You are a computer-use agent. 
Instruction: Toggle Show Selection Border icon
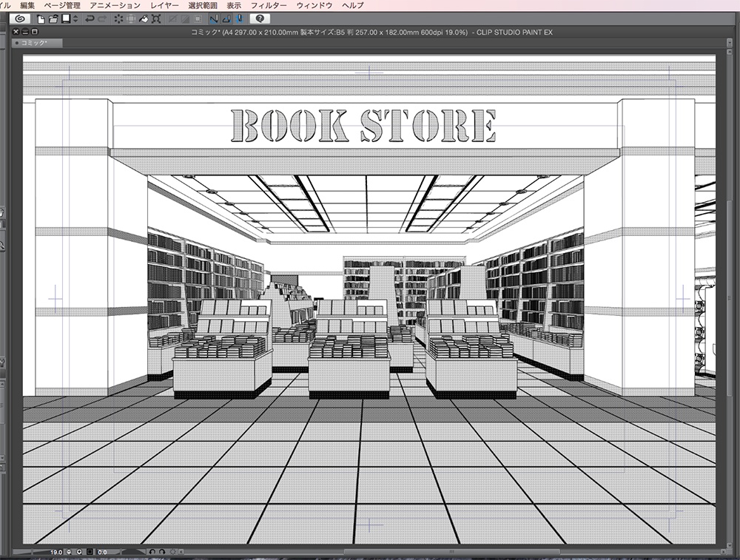(198, 19)
